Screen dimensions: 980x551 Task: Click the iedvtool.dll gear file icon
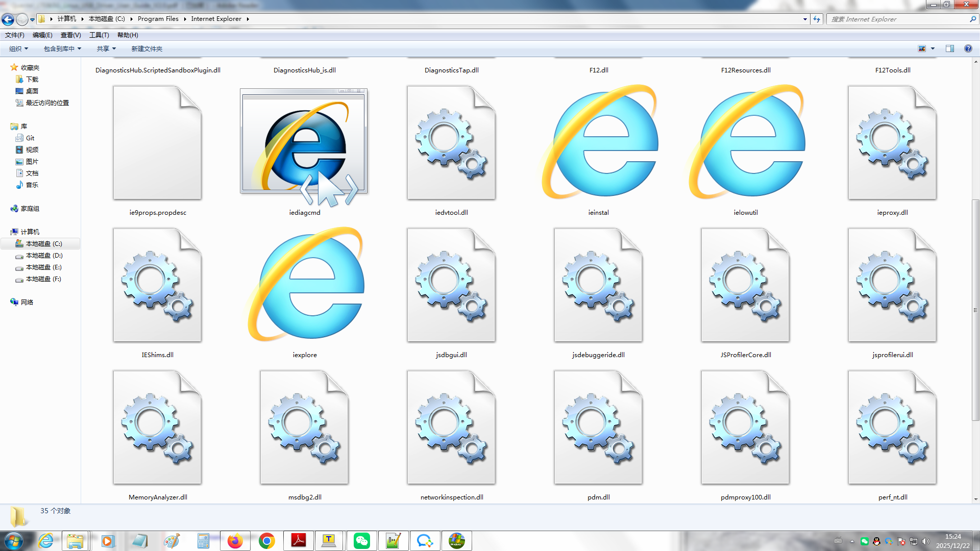point(451,143)
